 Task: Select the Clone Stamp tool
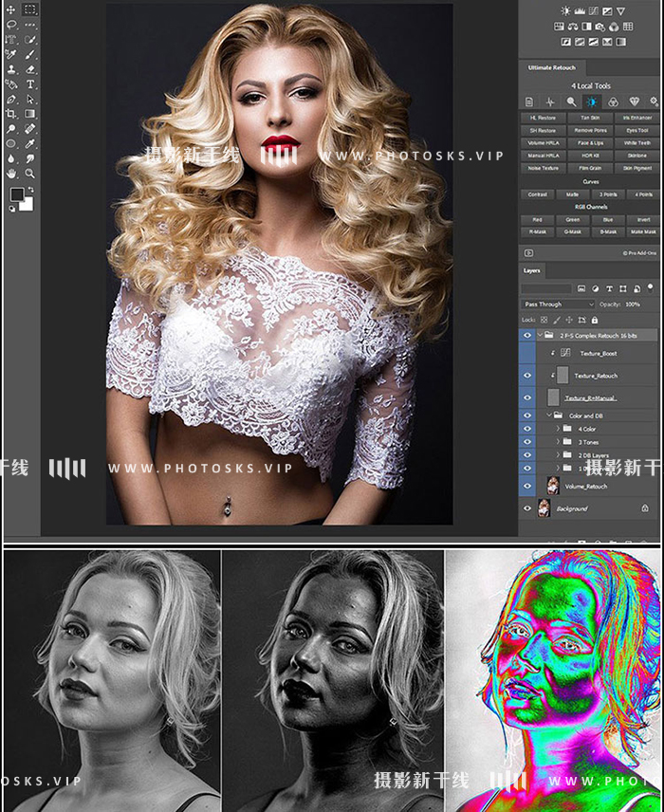point(10,69)
